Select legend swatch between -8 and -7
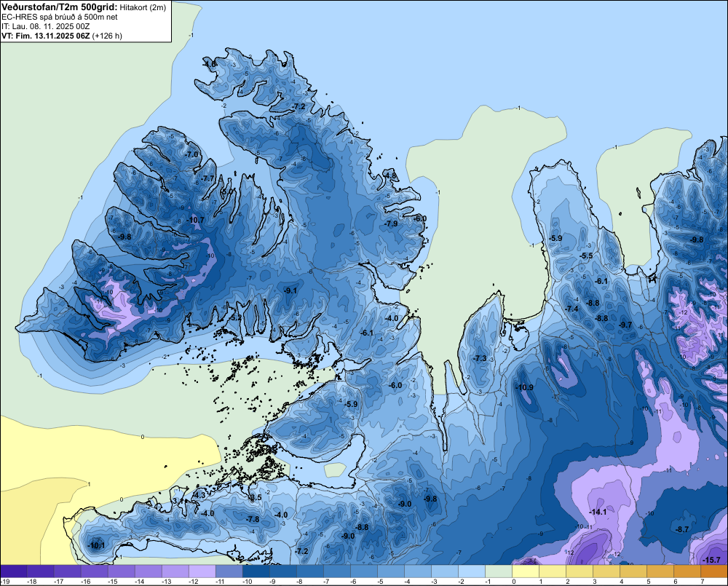Screen dimensions: 728x586 (x=310, y=571)
